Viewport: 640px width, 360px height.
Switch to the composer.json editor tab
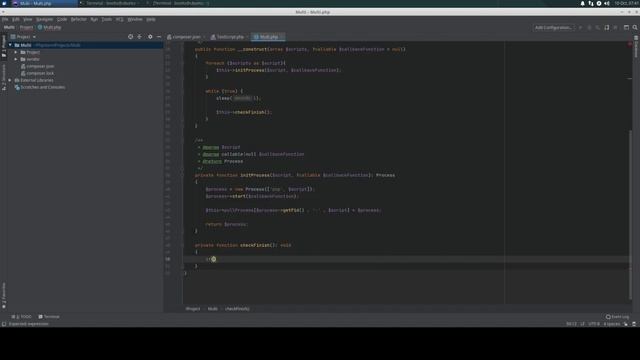coord(186,37)
